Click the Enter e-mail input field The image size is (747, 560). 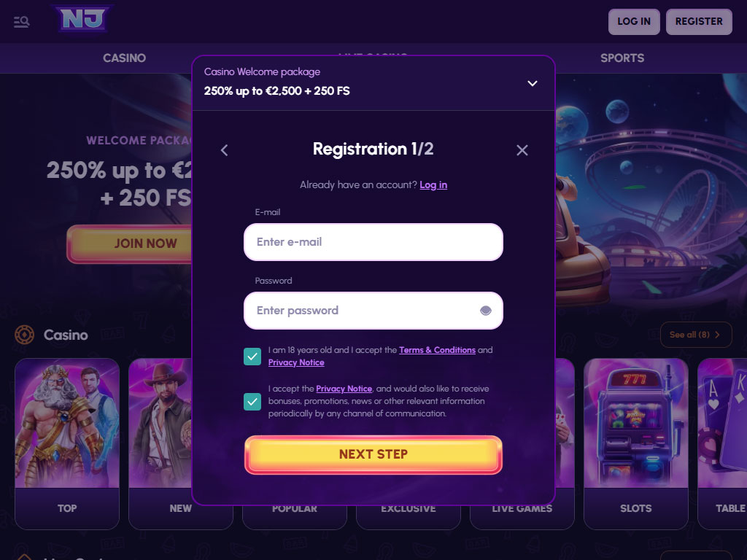click(x=373, y=242)
